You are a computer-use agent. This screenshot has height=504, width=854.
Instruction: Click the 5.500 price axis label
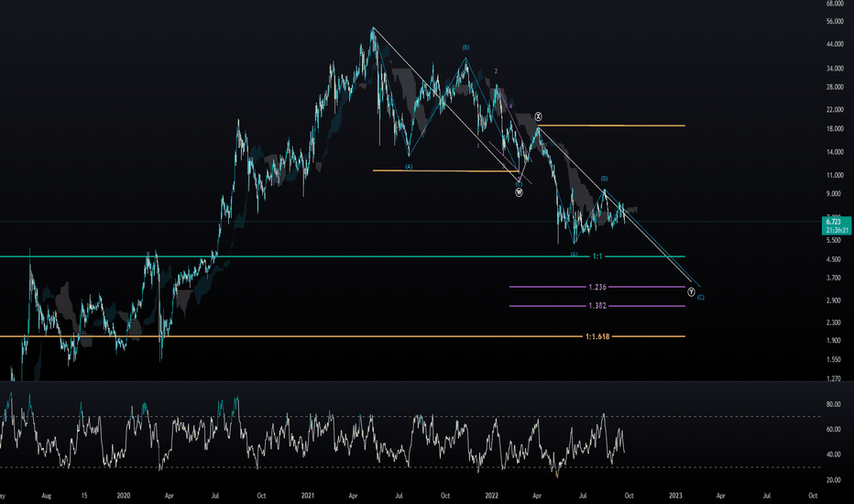833,240
